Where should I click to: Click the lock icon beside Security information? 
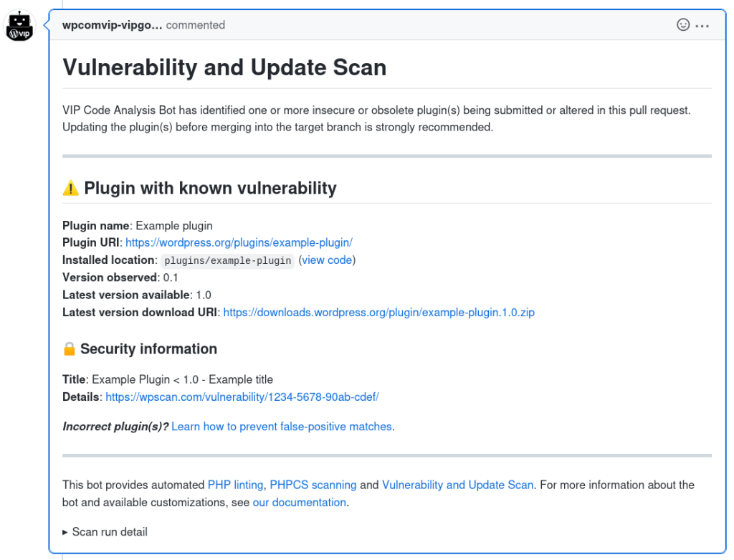70,348
